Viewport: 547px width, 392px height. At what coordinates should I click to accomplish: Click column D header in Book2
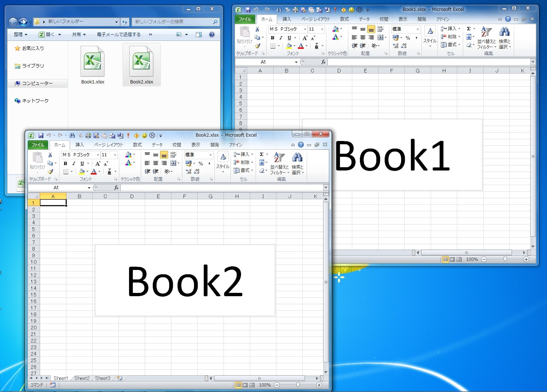click(x=132, y=196)
